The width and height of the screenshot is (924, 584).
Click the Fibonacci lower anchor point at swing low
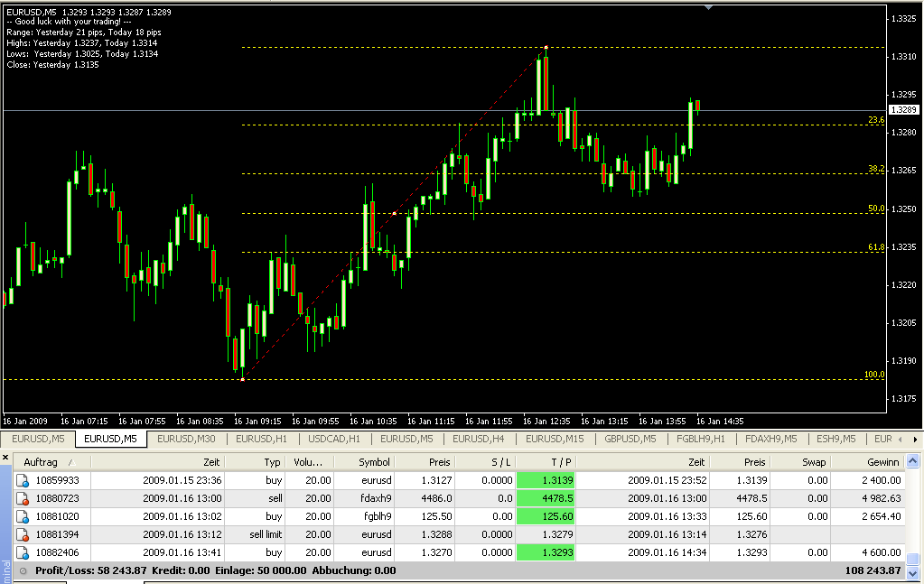(242, 380)
